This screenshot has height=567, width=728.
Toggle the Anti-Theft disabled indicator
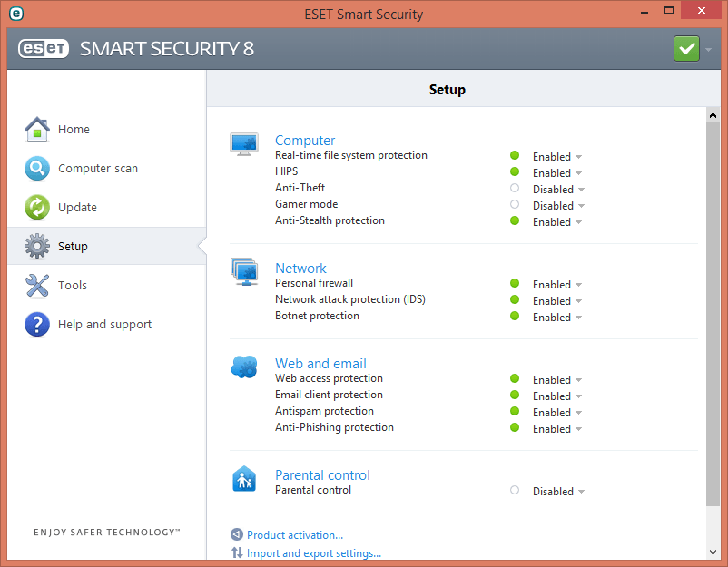click(515, 188)
